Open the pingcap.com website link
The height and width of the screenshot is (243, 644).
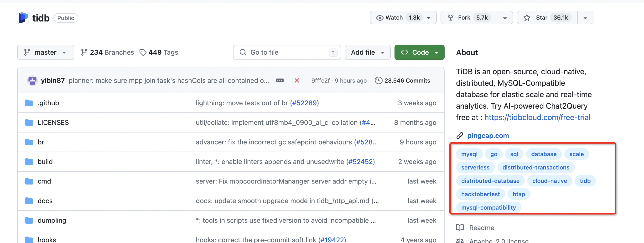[488, 136]
